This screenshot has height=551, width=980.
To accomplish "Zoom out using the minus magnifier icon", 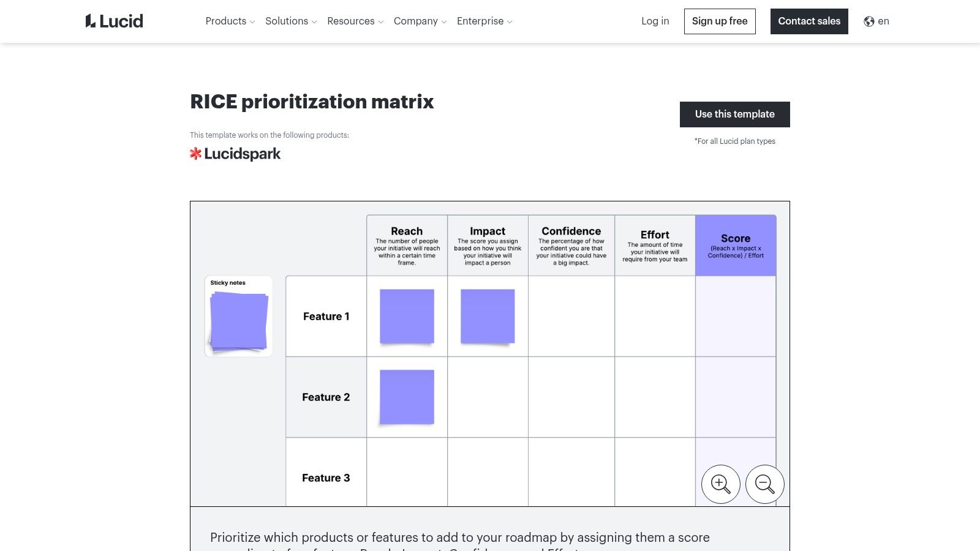I will click(x=764, y=484).
